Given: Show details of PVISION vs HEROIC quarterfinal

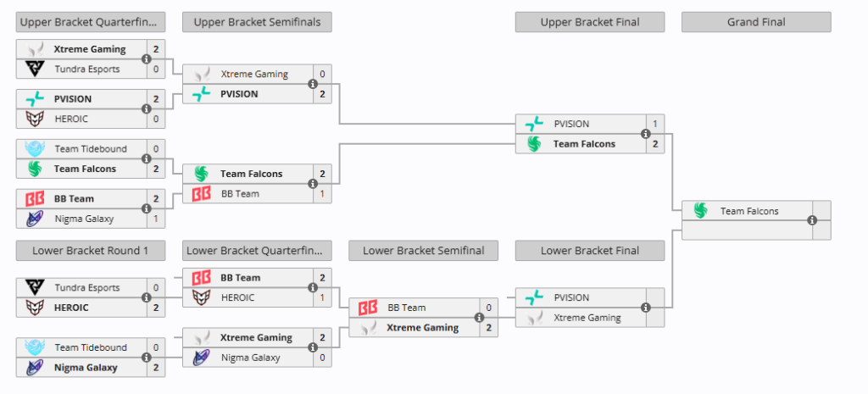Looking at the screenshot, I should (x=146, y=109).
